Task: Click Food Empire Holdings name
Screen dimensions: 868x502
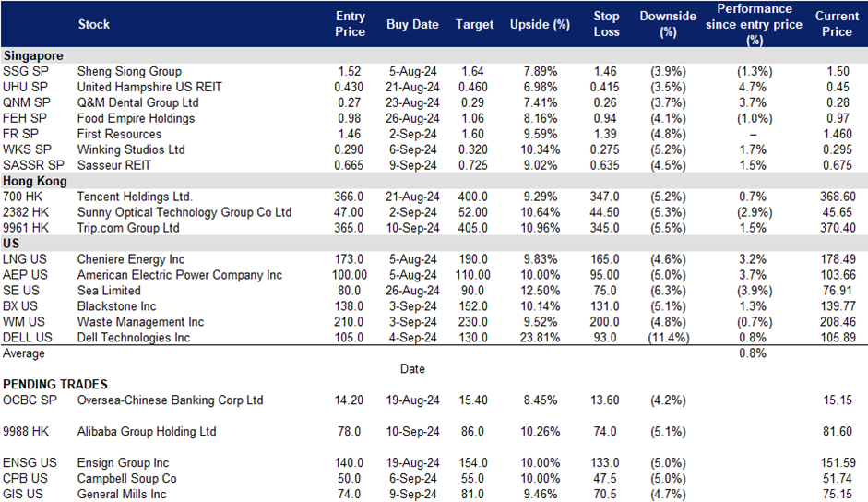Action: click(x=136, y=118)
